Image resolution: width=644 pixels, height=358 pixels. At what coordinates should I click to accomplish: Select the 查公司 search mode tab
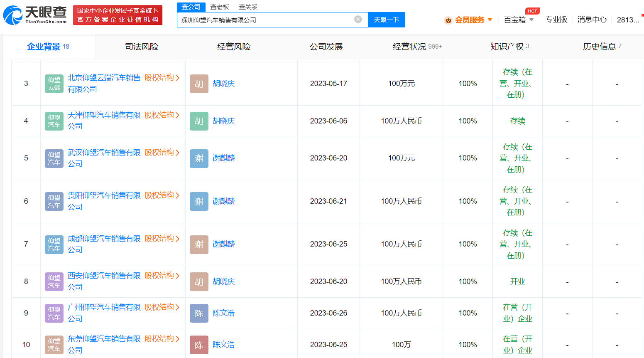pyautogui.click(x=191, y=7)
